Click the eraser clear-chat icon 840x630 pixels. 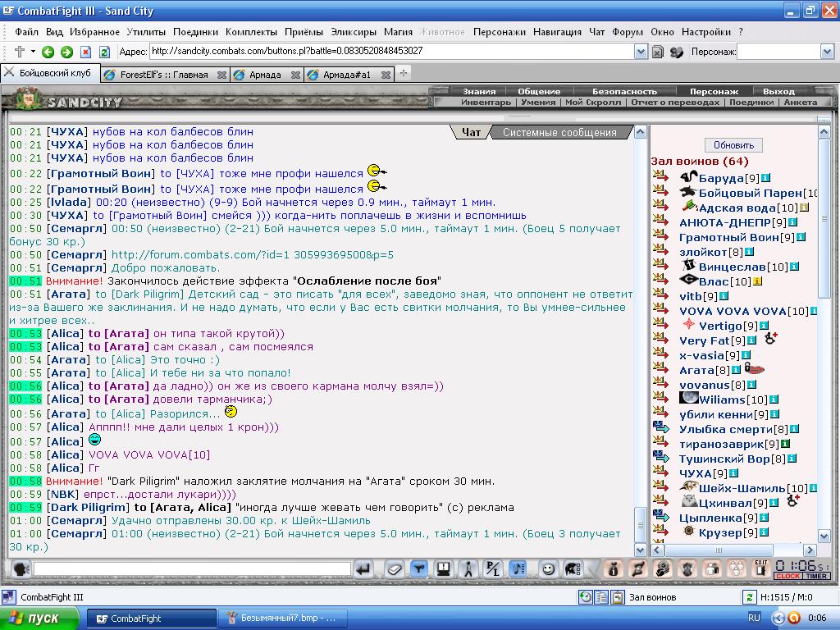tap(395, 569)
